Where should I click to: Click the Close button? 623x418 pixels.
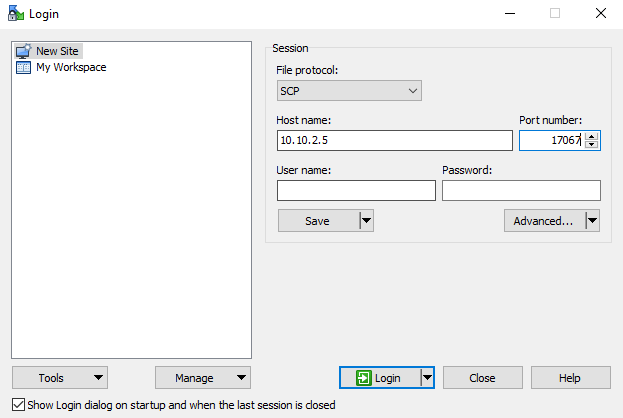click(482, 377)
